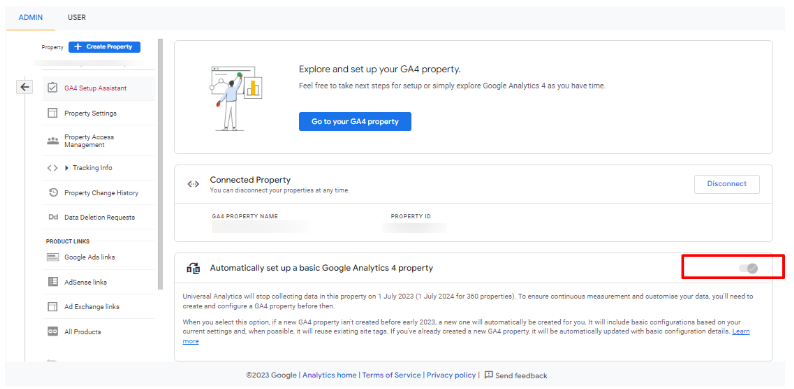Viewport: 794px width, 389px height.
Task: Click the Connected Property link icon
Action: click(193, 184)
